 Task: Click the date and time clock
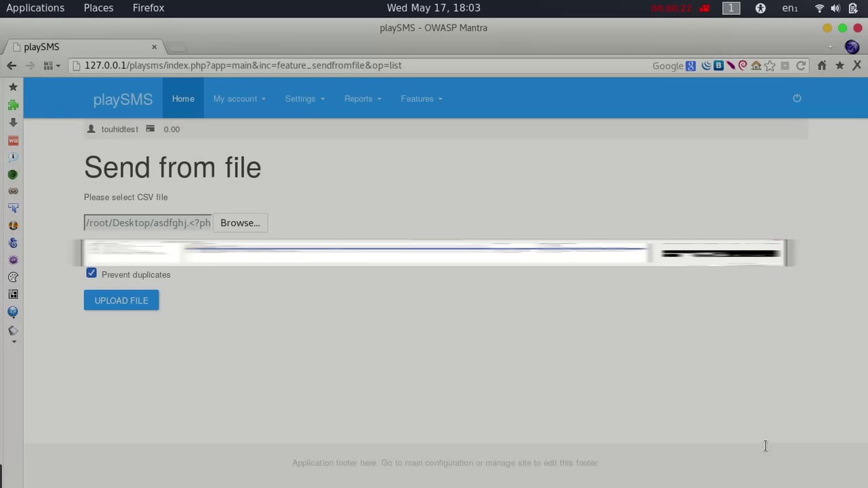(433, 8)
